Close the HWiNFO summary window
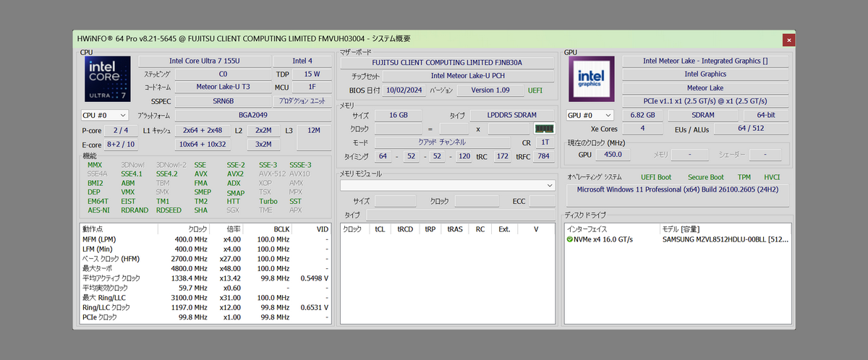Viewport: 868px width, 360px height. tap(788, 40)
